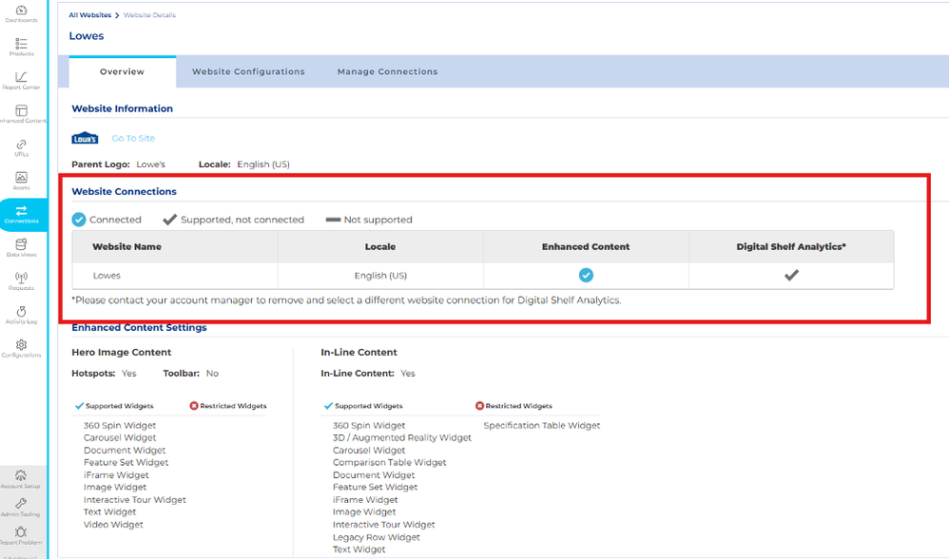This screenshot has height=560, width=949.
Task: Open Activity Log in the sidebar
Action: click(x=21, y=315)
